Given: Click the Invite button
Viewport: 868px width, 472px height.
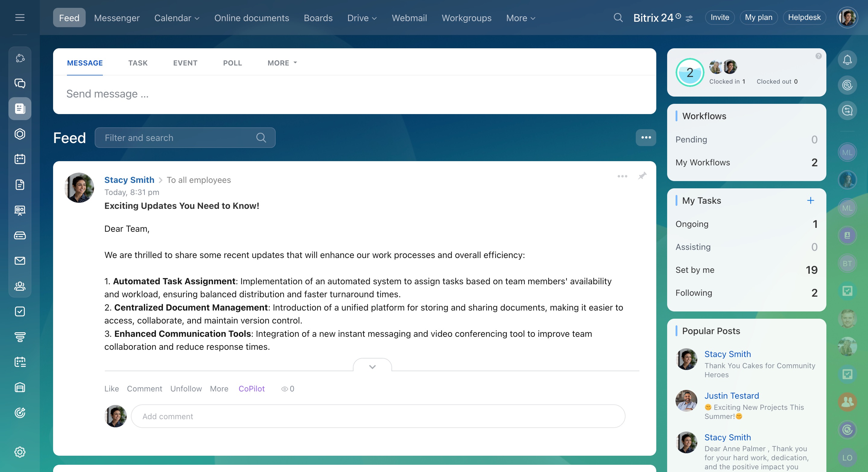Looking at the screenshot, I should coord(720,18).
